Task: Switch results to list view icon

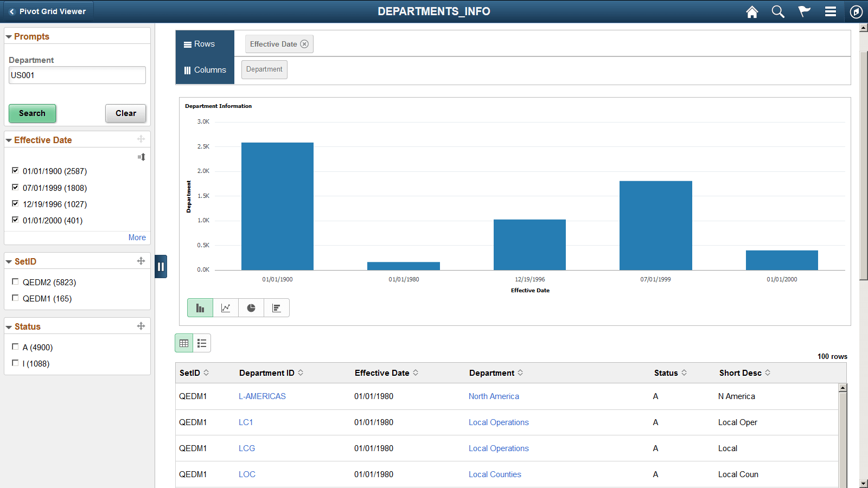Action: pyautogui.click(x=202, y=343)
